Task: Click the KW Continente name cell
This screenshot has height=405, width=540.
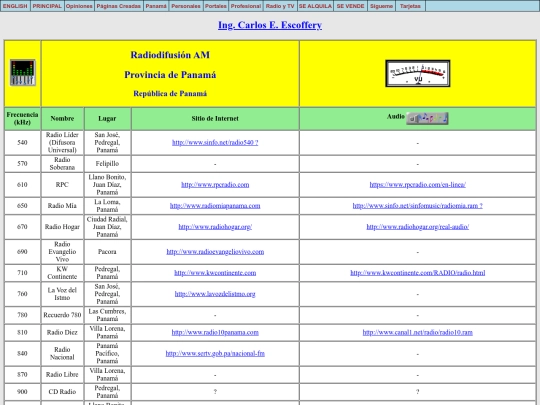Action: [x=62, y=273]
